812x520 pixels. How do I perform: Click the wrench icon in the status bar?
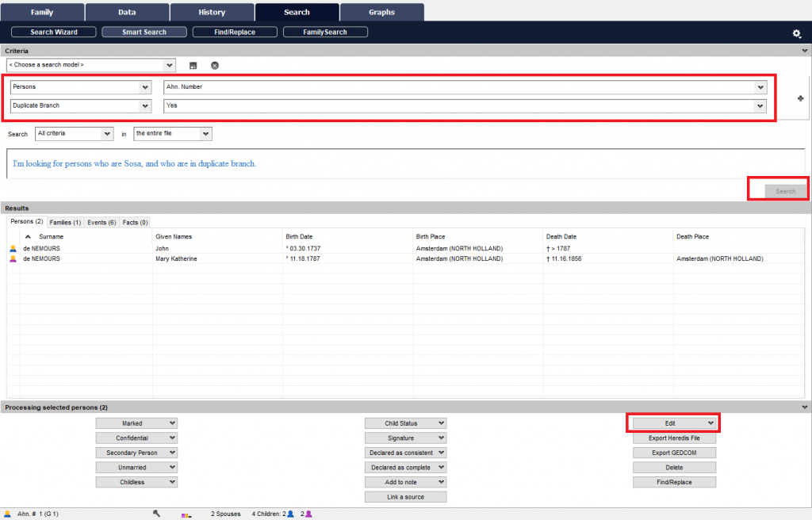pyautogui.click(x=156, y=513)
